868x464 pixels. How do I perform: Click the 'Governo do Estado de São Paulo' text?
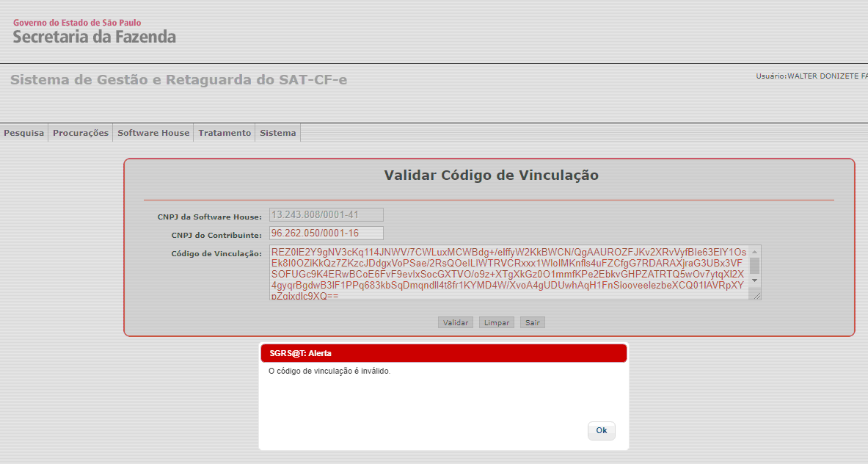pyautogui.click(x=77, y=23)
